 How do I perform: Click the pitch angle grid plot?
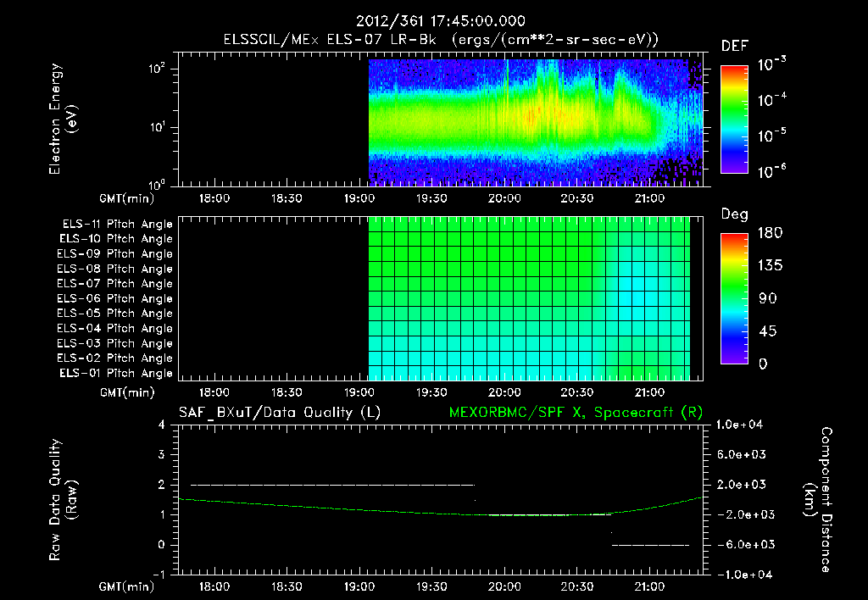click(529, 298)
